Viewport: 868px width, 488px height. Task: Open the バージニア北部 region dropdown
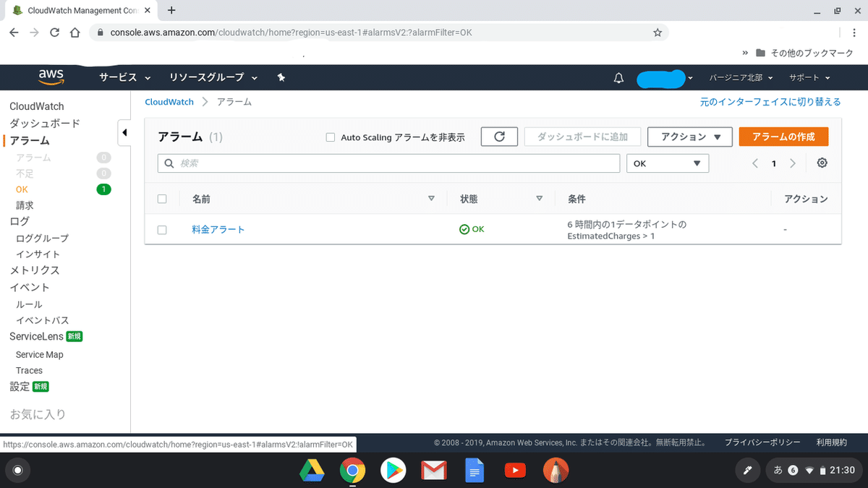(741, 78)
